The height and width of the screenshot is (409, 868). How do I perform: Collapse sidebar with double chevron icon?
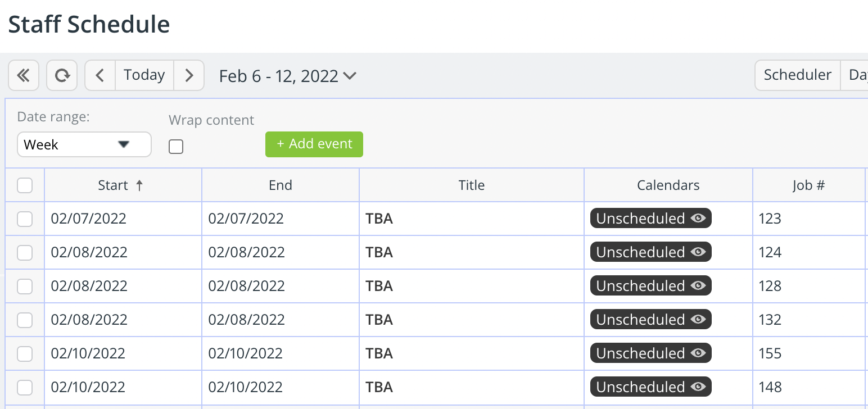point(24,75)
